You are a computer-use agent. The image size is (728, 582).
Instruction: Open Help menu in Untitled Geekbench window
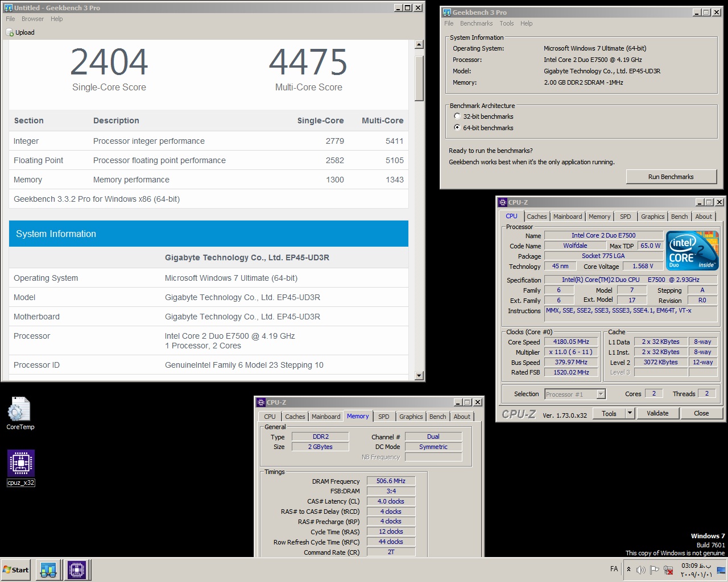pos(56,19)
